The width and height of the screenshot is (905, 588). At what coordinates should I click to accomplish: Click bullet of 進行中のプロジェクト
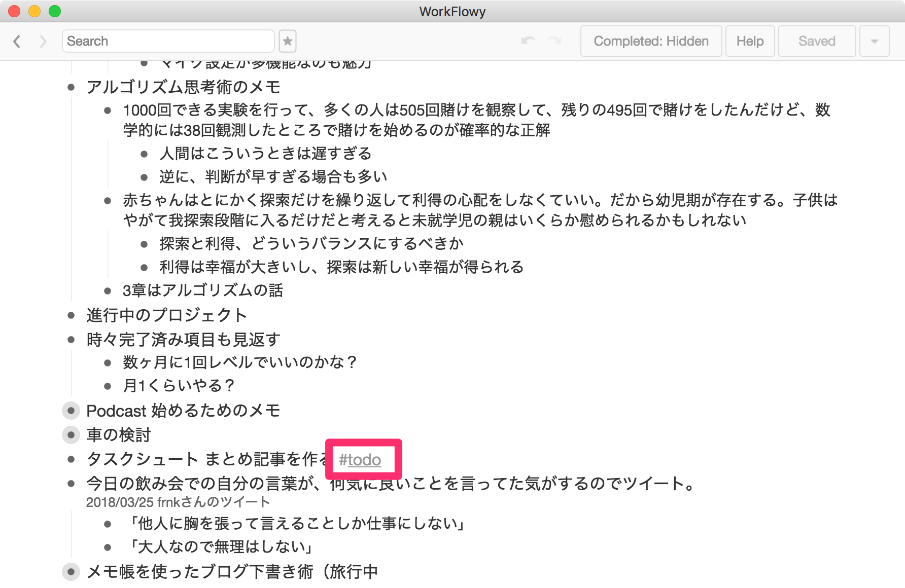click(71, 315)
